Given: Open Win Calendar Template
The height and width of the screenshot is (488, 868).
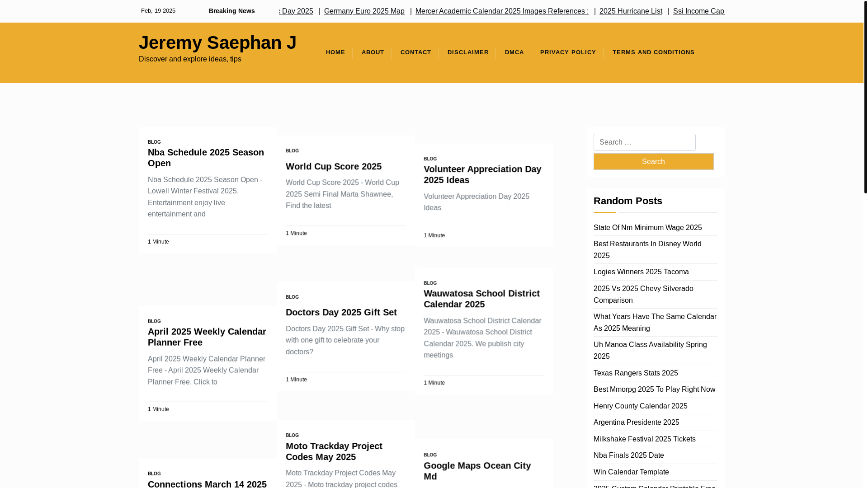Looking at the screenshot, I should [631, 472].
